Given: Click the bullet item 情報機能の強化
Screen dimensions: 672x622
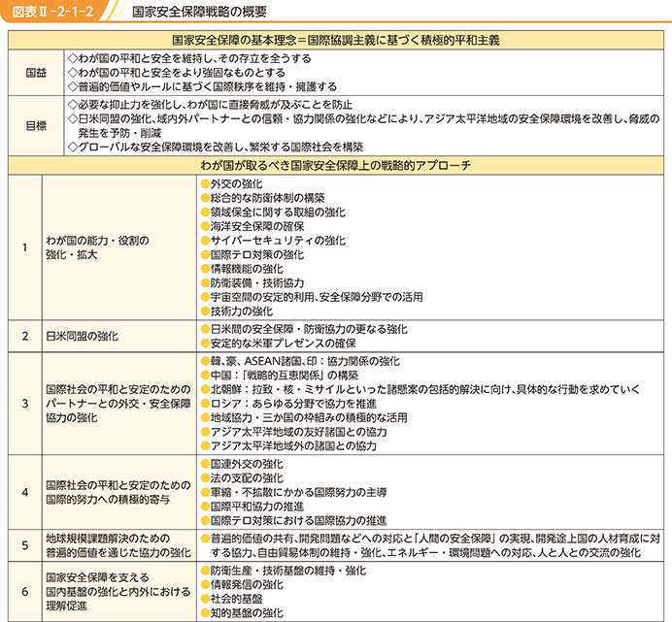Looking at the screenshot, I should 242,269.
